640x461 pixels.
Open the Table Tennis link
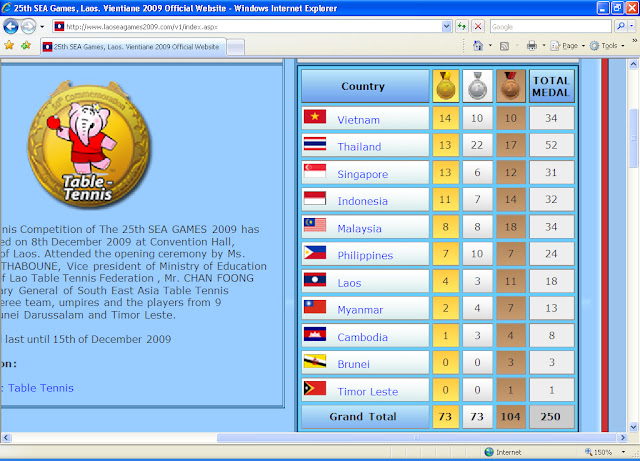point(41,388)
